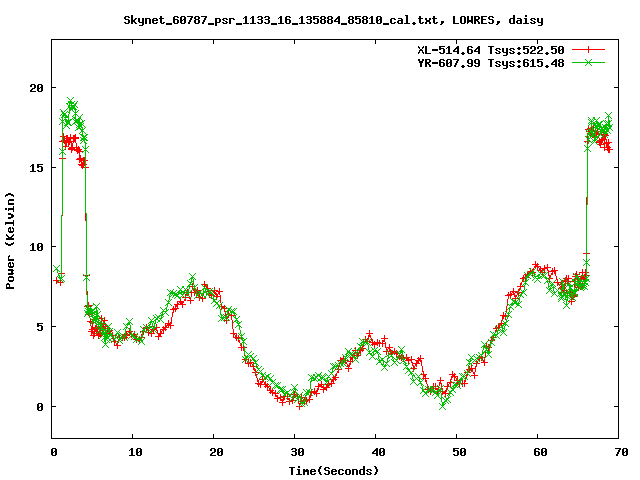Click legend entry YR-607.99 Tsys:615.48
The width and height of the screenshot is (640, 480).
491,63
